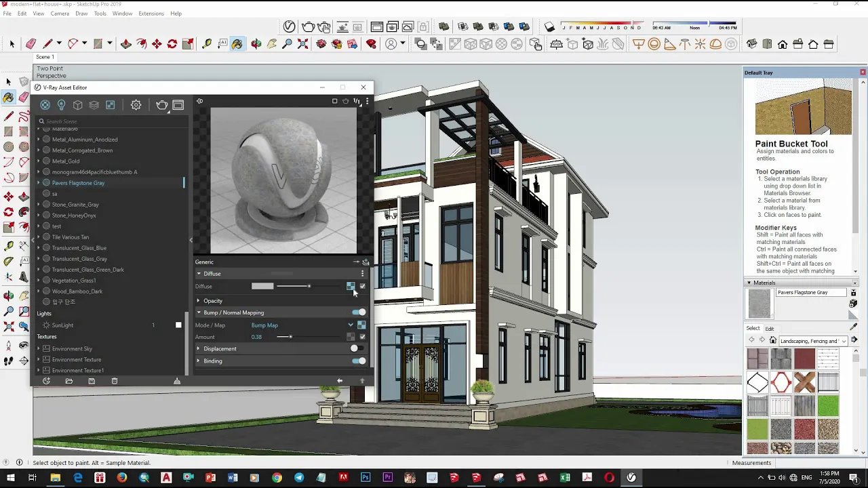Select the Zoom magnifier tool

pos(287,44)
